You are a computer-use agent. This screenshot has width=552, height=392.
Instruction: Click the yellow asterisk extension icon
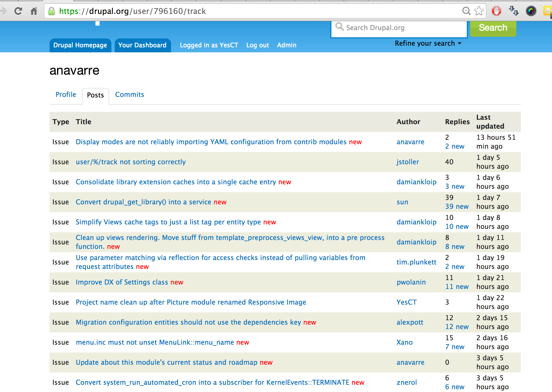tap(548, 11)
